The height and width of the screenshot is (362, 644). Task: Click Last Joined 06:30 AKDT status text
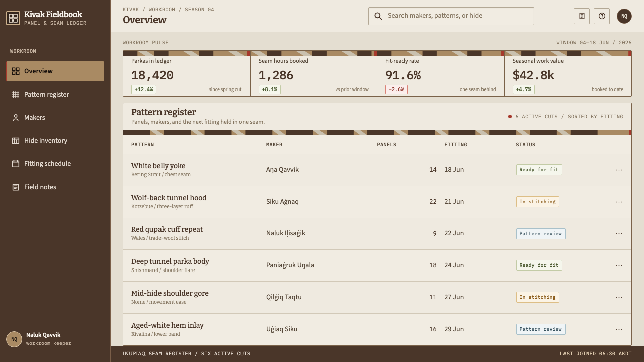pos(596,354)
